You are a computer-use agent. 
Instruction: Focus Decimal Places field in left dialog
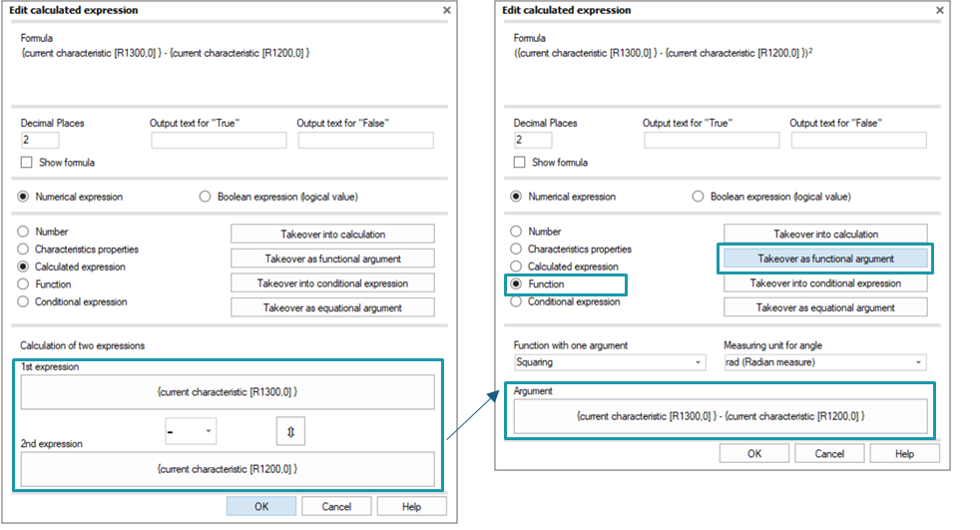40,140
